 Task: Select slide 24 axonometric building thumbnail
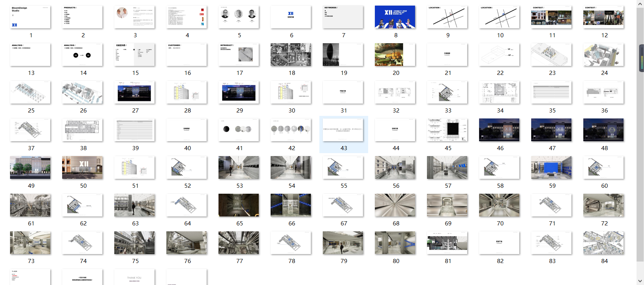click(603, 55)
